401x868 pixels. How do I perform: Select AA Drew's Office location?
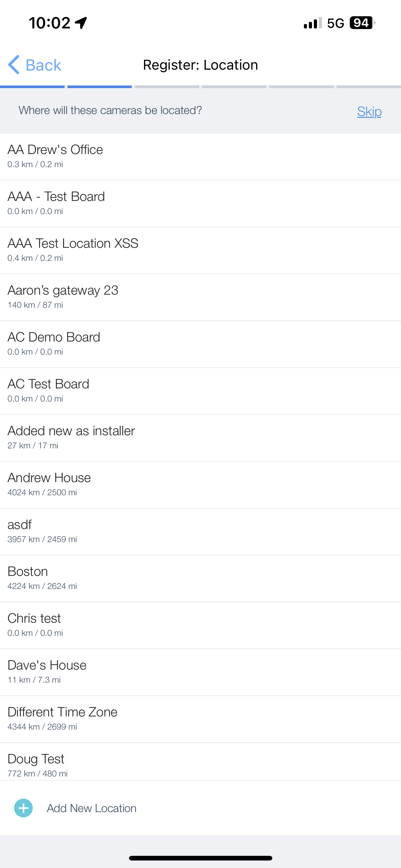click(x=200, y=156)
